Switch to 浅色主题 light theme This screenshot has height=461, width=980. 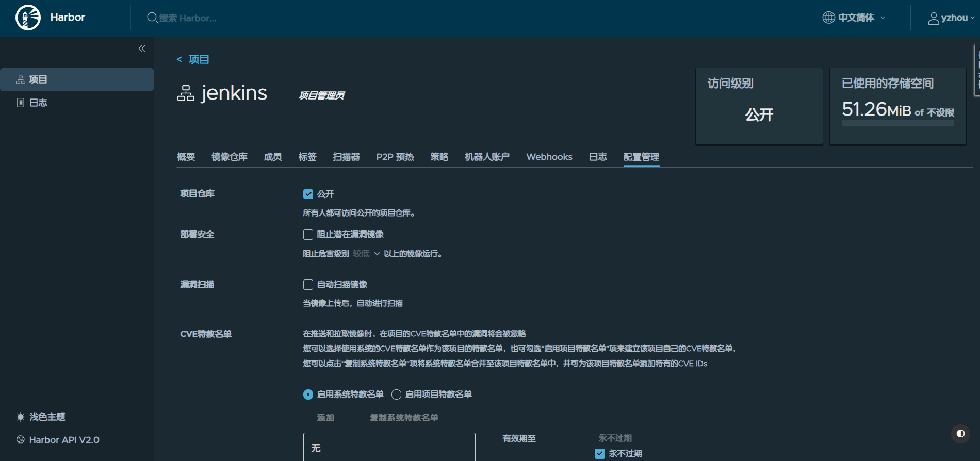pos(47,417)
